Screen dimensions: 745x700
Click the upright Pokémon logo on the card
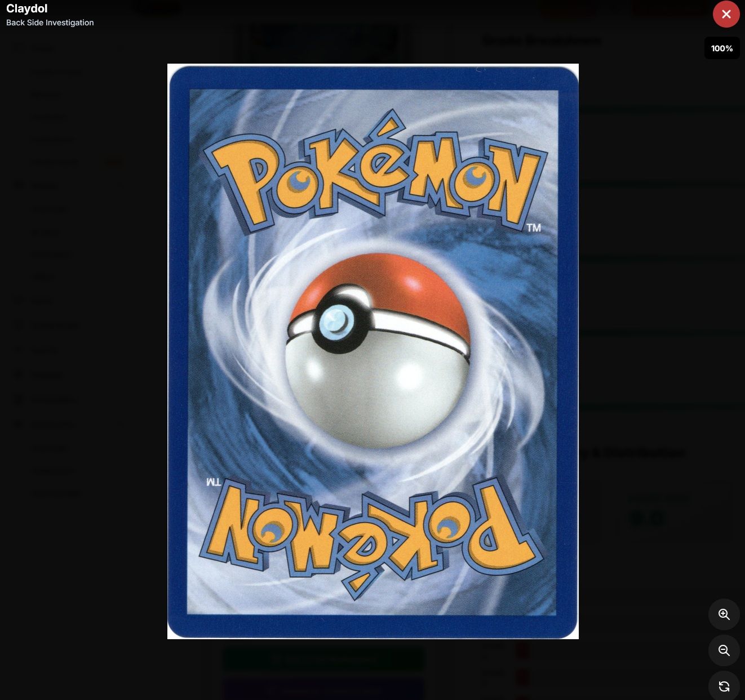coord(375,173)
